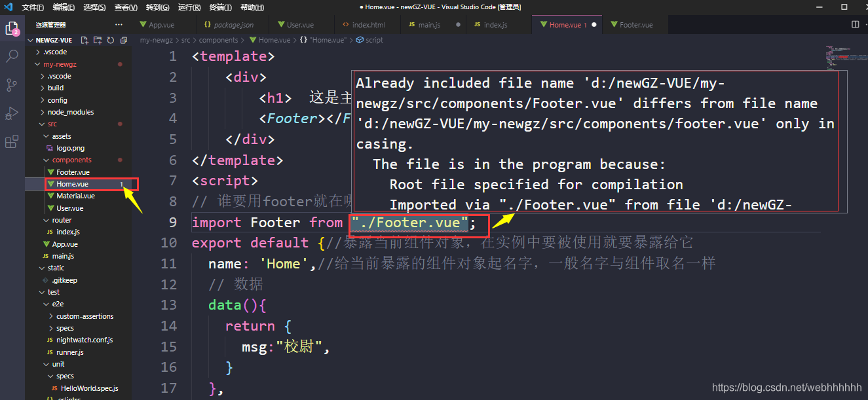Open the 帮助(H) menu
The image size is (868, 400).
252,7
